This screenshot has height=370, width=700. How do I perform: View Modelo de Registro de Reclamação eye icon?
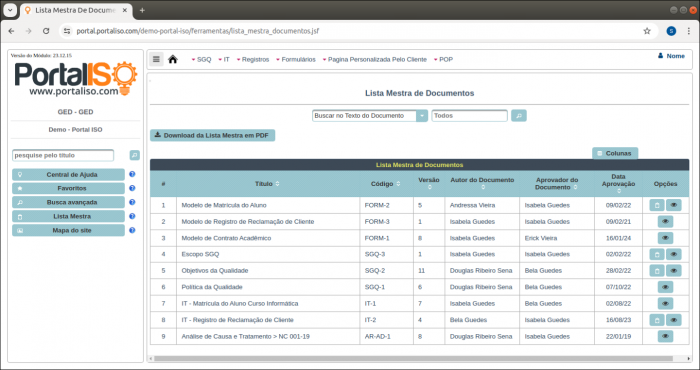665,222
